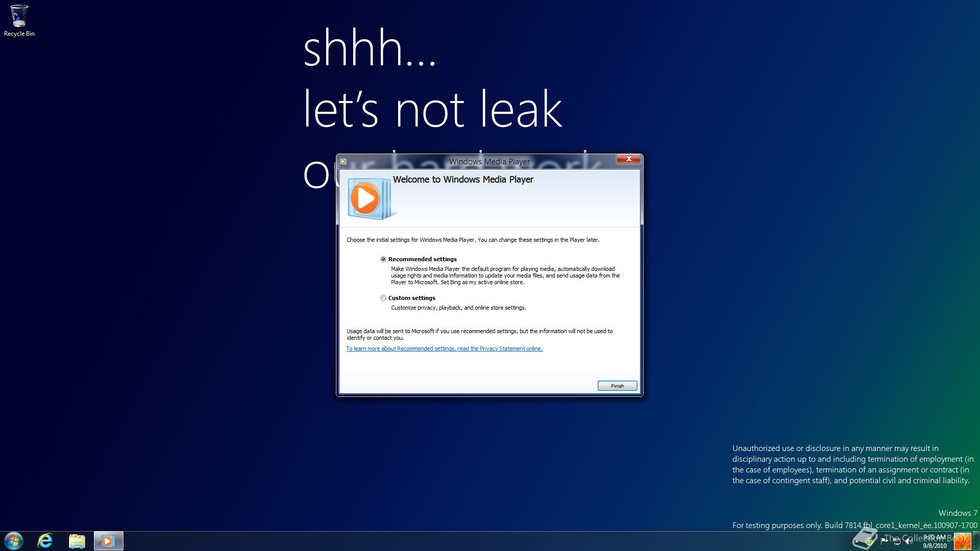Open Windows Explorer folder taskbar icon

[x=77, y=541]
